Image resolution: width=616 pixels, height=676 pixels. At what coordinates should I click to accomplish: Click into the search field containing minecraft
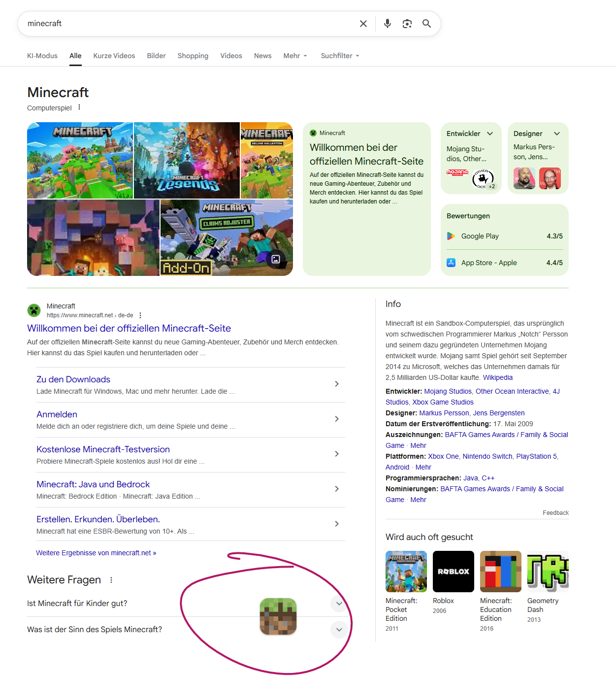187,24
